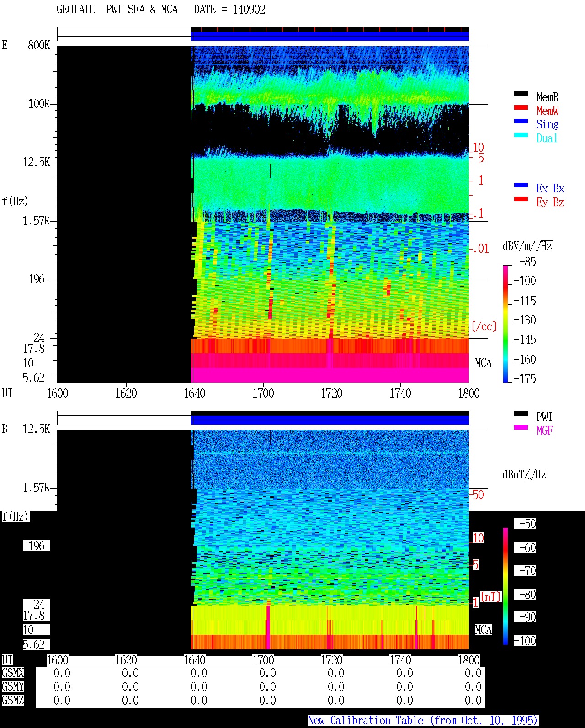585x728 pixels.
Task: Click the New Calibration Table link
Action: click(x=423, y=721)
